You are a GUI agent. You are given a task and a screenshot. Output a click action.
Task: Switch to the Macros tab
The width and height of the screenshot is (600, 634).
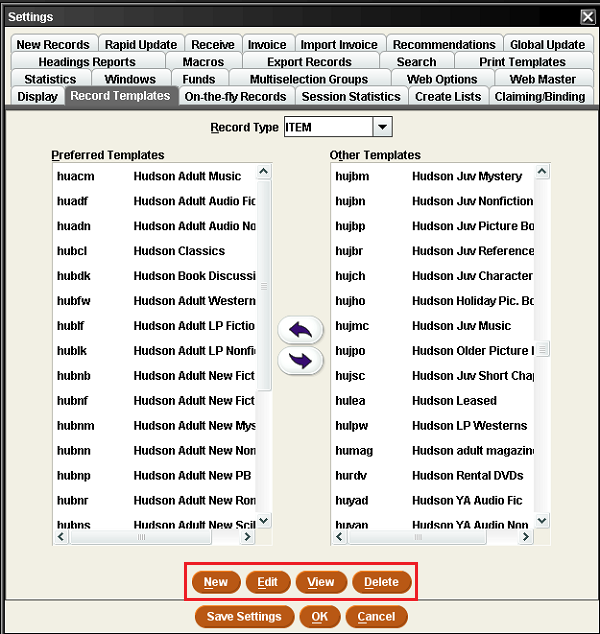coord(203,62)
